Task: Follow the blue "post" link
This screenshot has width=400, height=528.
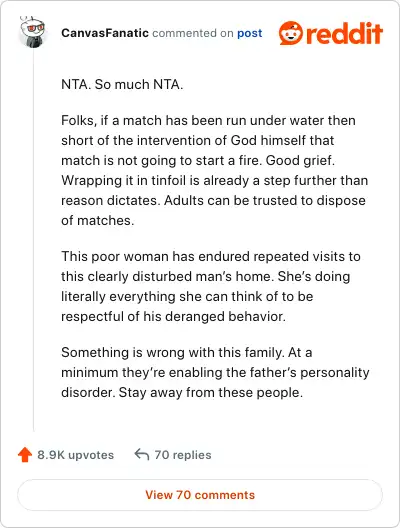Action: coord(250,33)
